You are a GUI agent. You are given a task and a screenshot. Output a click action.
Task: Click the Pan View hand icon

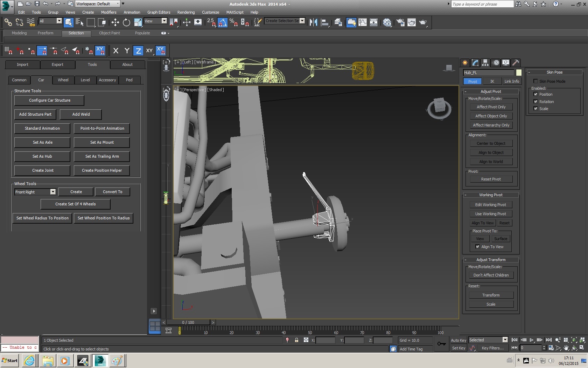coord(566,348)
